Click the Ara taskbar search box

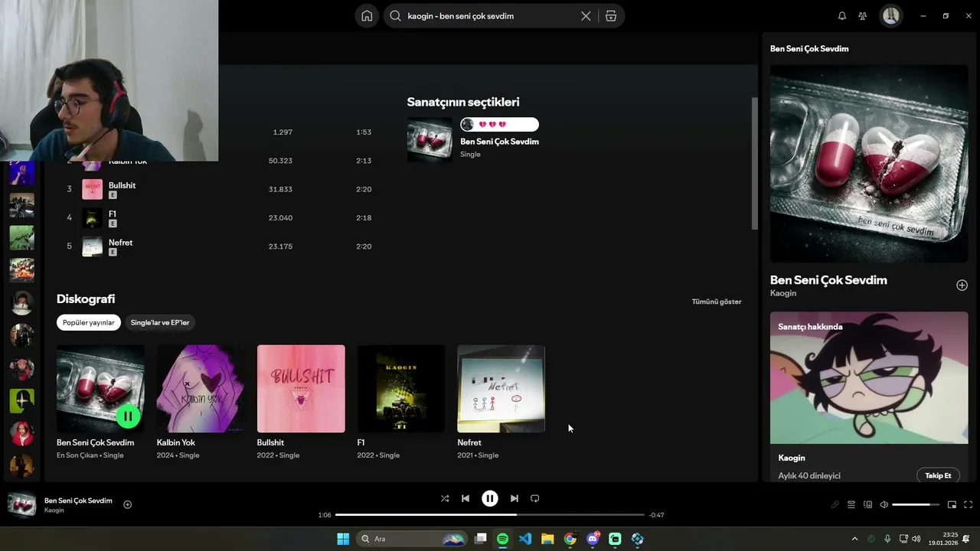coord(412,539)
